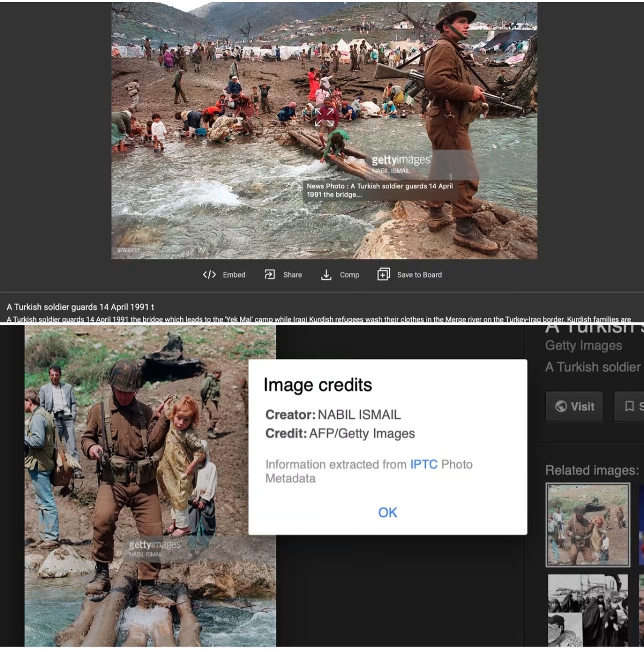Click the large Turkish soldier river photo
Viewport: 644px width, 652px height.
coord(324,131)
